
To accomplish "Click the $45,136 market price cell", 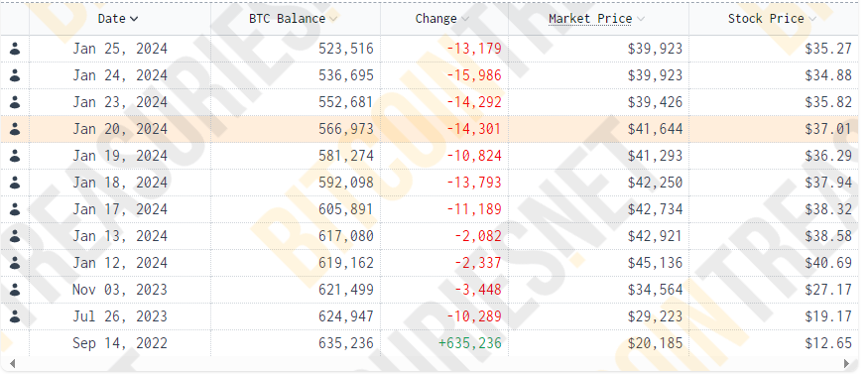I will pyautogui.click(x=599, y=263).
